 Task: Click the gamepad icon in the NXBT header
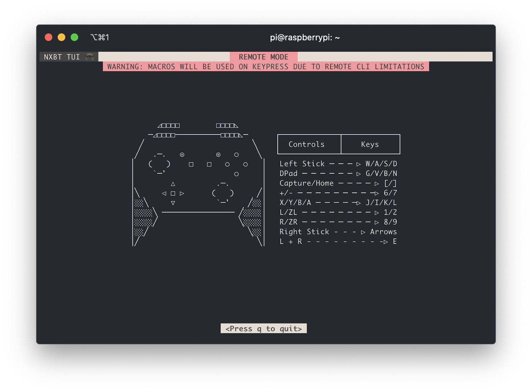90,57
